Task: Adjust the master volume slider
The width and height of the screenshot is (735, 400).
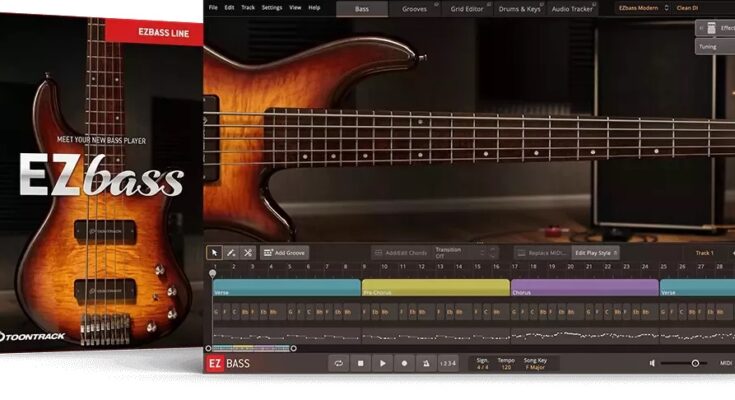Action: [x=695, y=363]
